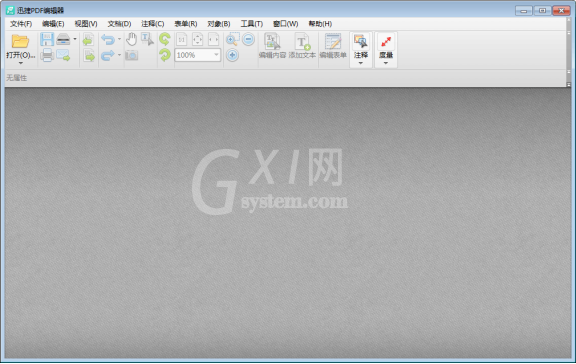Click the 迅捷PDF编辑器 app icon in title bar
The height and width of the screenshot is (364, 576).
coord(10,10)
